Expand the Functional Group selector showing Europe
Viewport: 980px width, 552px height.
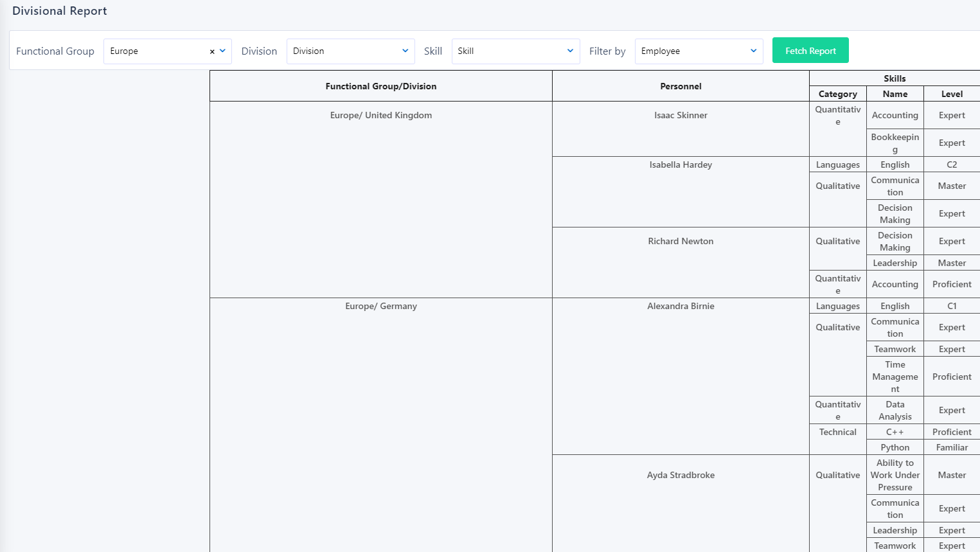[161, 50]
